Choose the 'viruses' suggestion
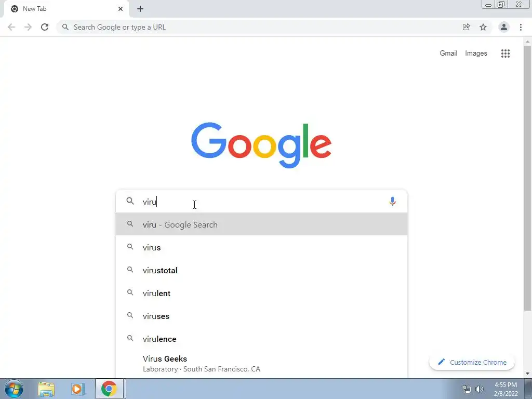 click(x=261, y=316)
